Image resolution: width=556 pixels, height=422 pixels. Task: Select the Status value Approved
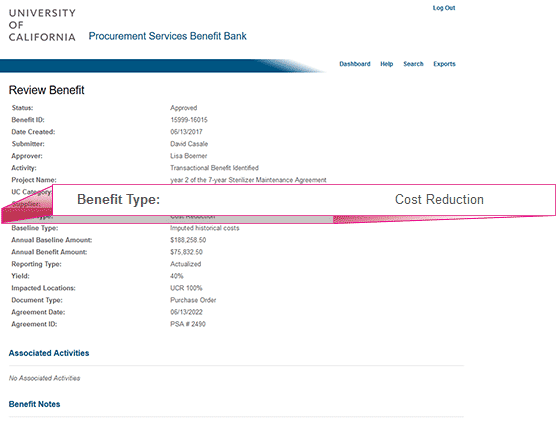coord(183,108)
